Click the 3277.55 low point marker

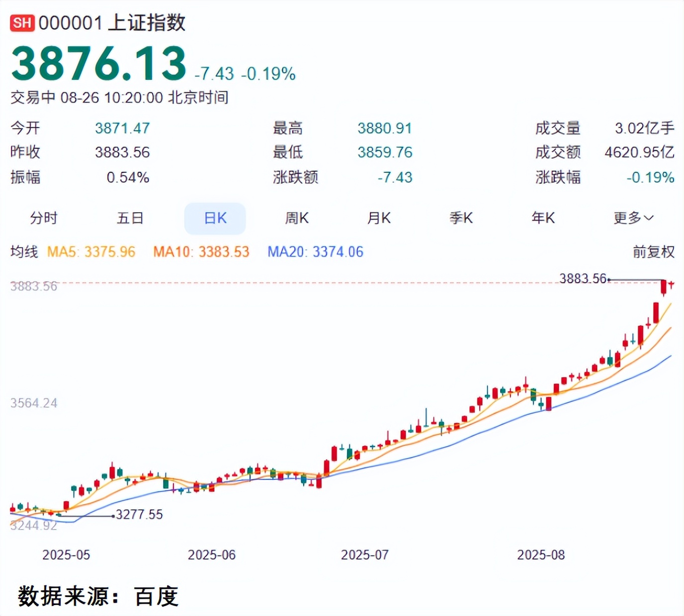[139, 515]
